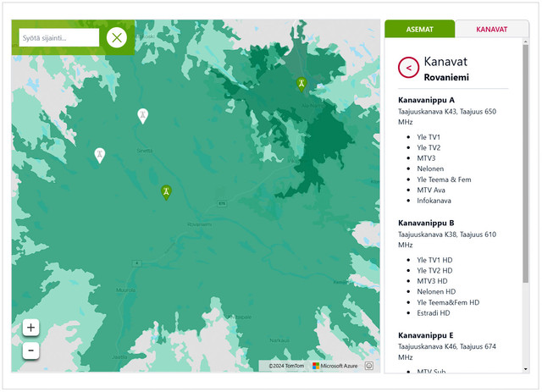542x392 pixels.
Task: Click the Estradi HD entry
Action: click(434, 313)
